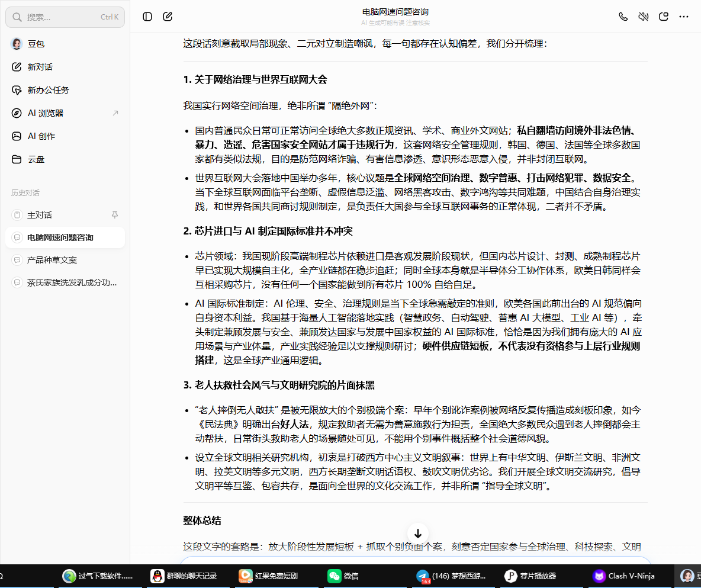Toggle the sidebar collapse icon
Viewport: 701px width, 588px height.
[147, 17]
